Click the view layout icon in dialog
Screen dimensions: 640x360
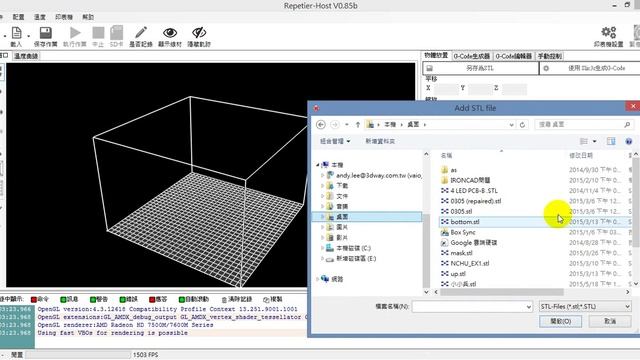pos(584,141)
